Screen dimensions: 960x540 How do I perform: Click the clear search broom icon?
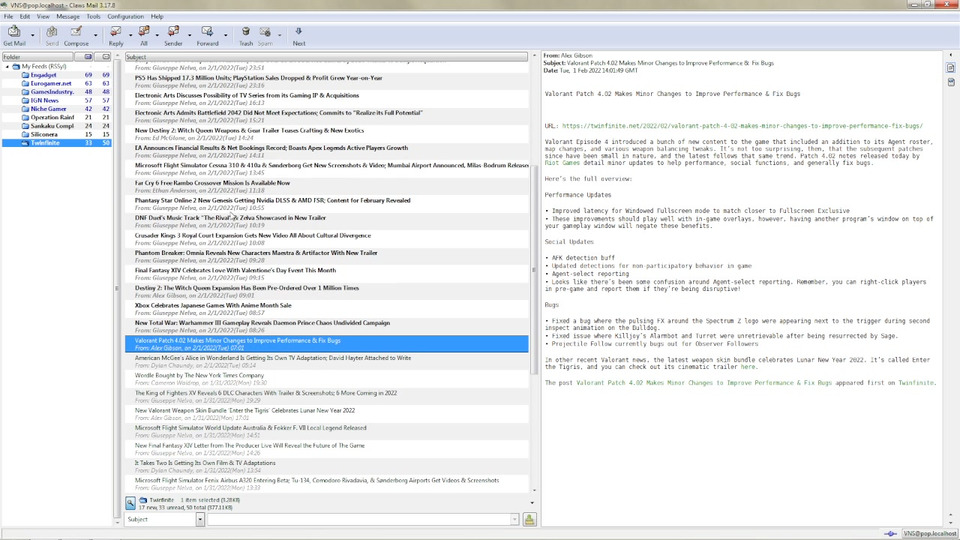(x=530, y=519)
